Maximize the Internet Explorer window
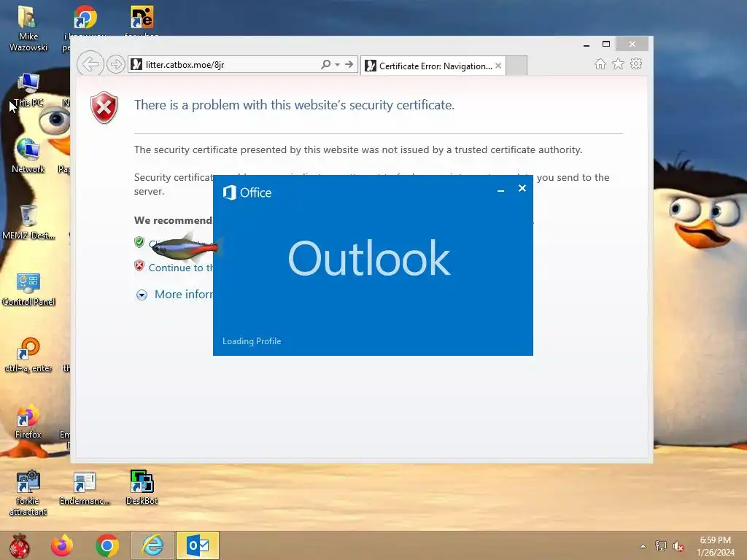 (x=606, y=44)
